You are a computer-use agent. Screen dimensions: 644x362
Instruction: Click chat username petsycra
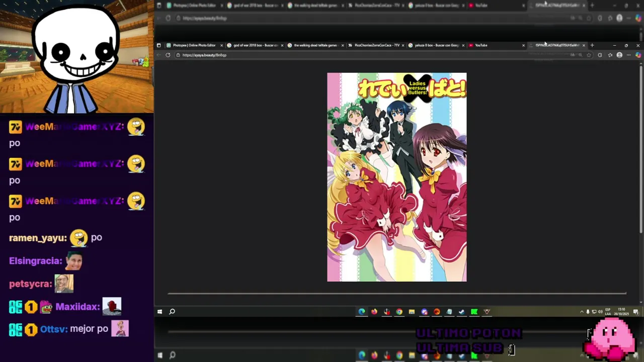point(31,284)
